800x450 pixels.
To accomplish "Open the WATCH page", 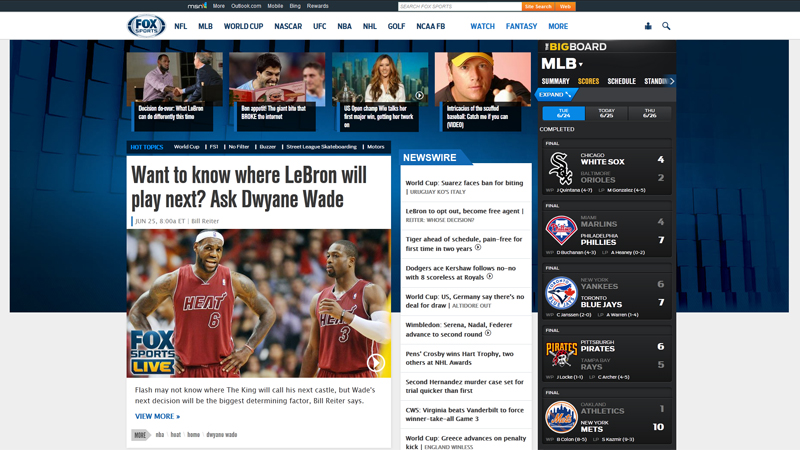I will coord(482,26).
